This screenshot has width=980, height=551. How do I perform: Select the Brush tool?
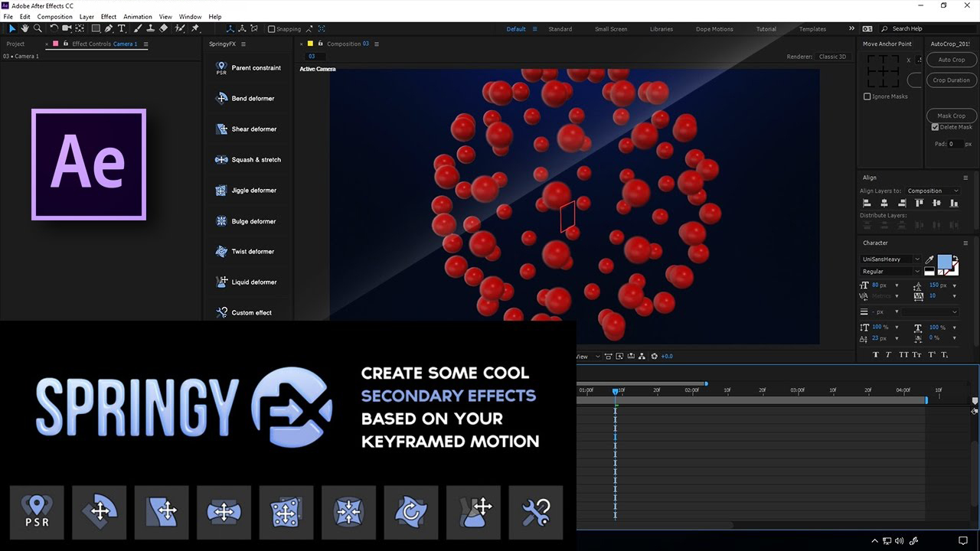click(x=138, y=28)
